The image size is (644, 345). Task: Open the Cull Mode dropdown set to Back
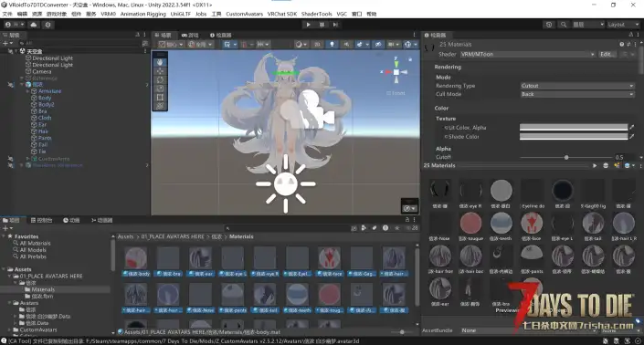tap(577, 94)
